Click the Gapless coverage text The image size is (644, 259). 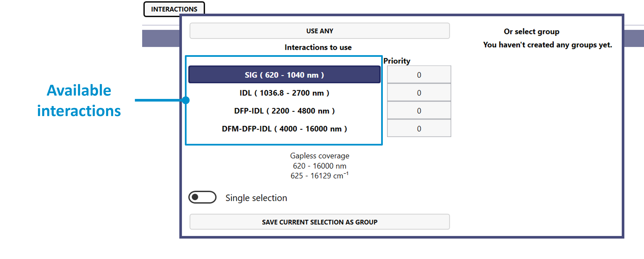[320, 156]
